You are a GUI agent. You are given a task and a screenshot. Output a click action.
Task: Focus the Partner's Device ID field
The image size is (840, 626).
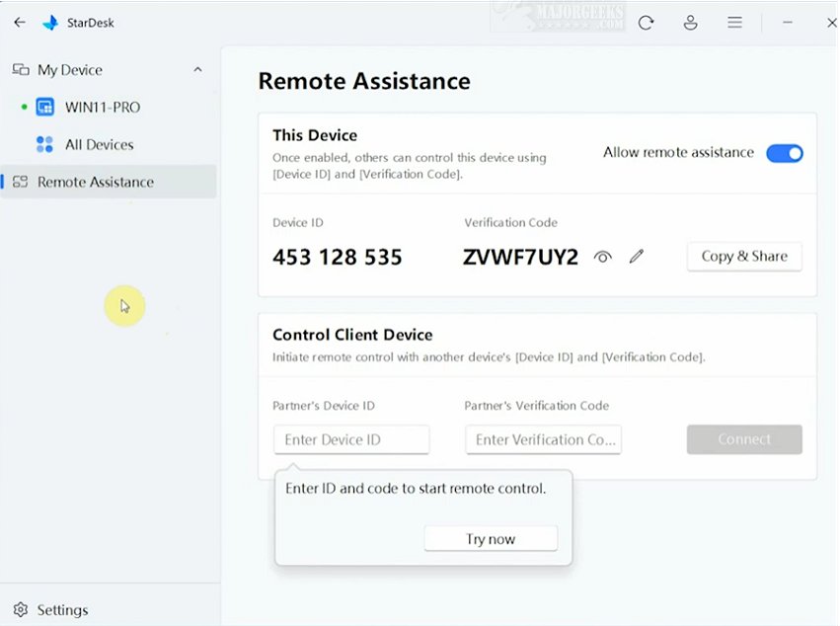click(x=351, y=439)
